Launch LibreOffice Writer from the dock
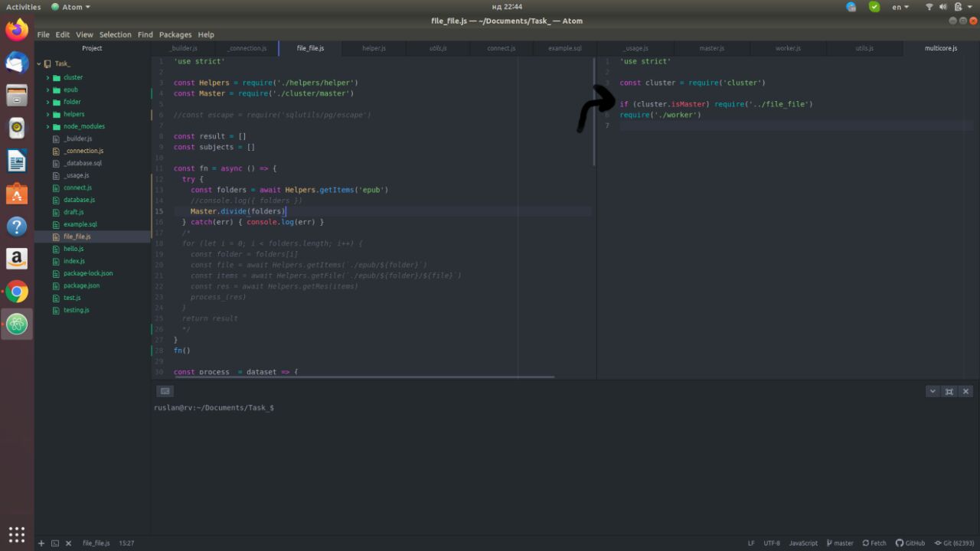The width and height of the screenshot is (980, 551). point(17,161)
